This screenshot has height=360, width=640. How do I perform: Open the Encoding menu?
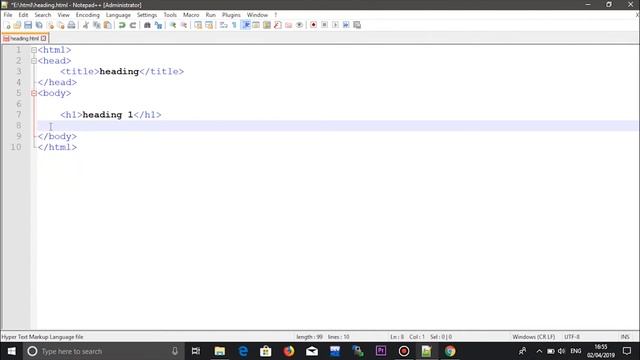point(87,15)
